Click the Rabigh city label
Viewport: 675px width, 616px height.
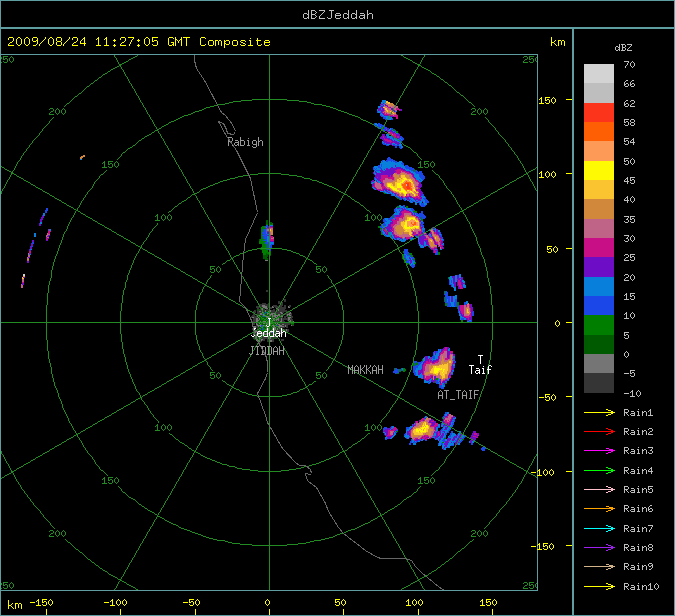point(245,142)
